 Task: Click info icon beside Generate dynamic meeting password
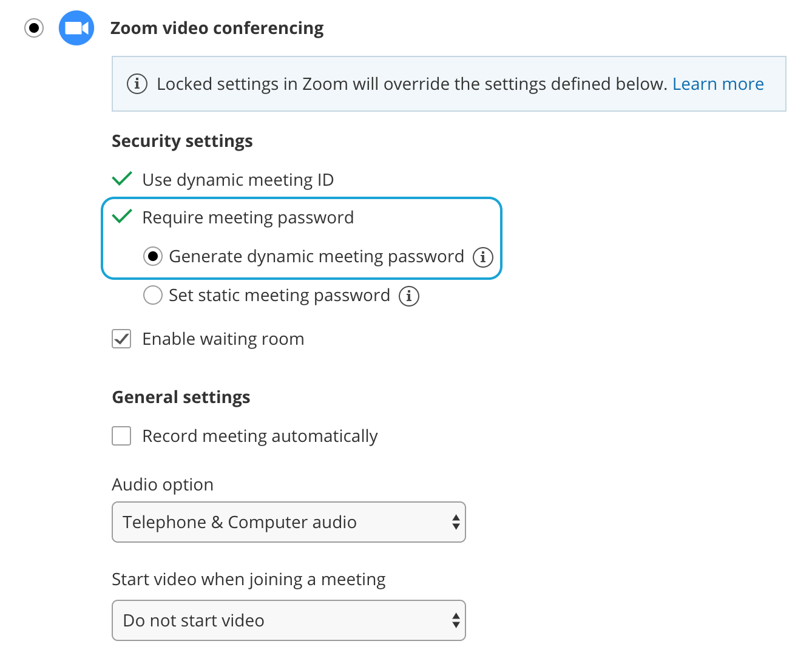pos(483,257)
